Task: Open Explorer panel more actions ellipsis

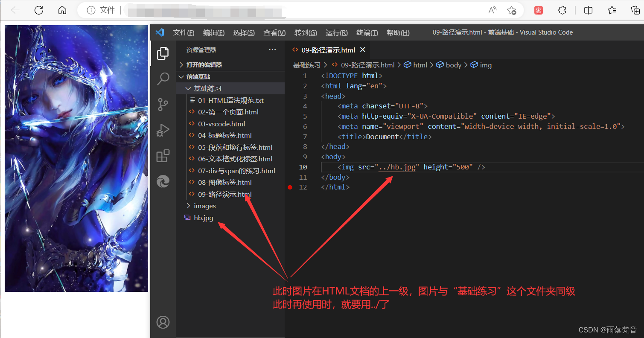Action: click(272, 50)
